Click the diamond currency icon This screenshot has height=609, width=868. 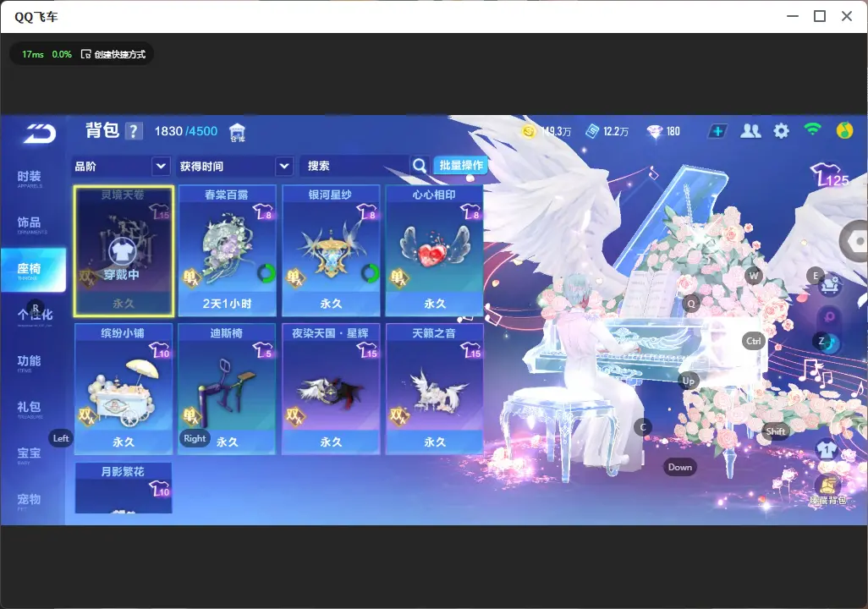(x=655, y=132)
